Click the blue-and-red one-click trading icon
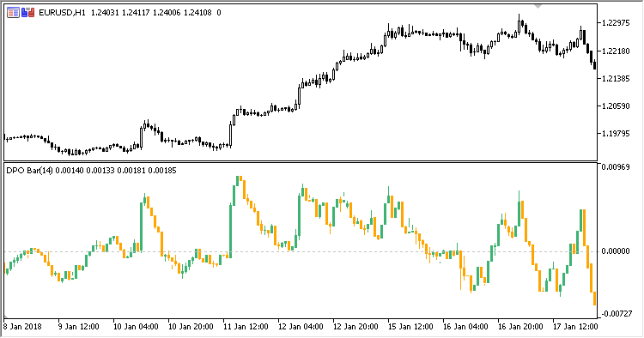 pyautogui.click(x=28, y=13)
